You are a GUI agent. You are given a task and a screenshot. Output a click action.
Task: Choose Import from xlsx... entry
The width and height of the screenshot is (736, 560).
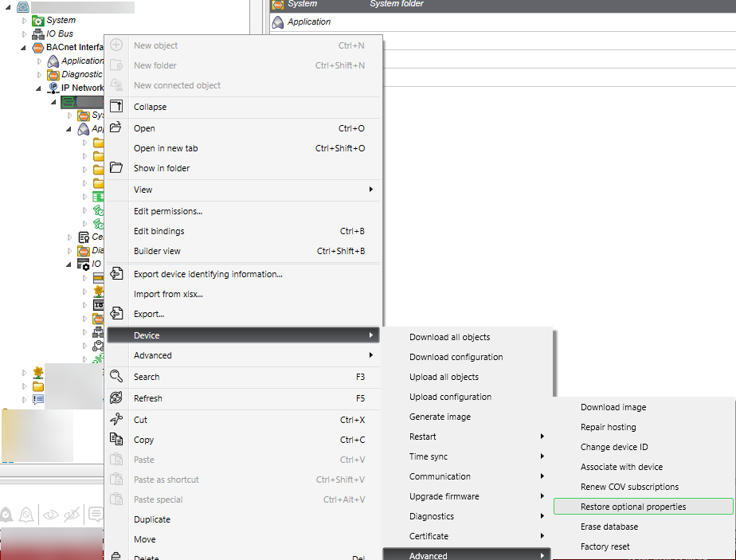click(x=243, y=294)
